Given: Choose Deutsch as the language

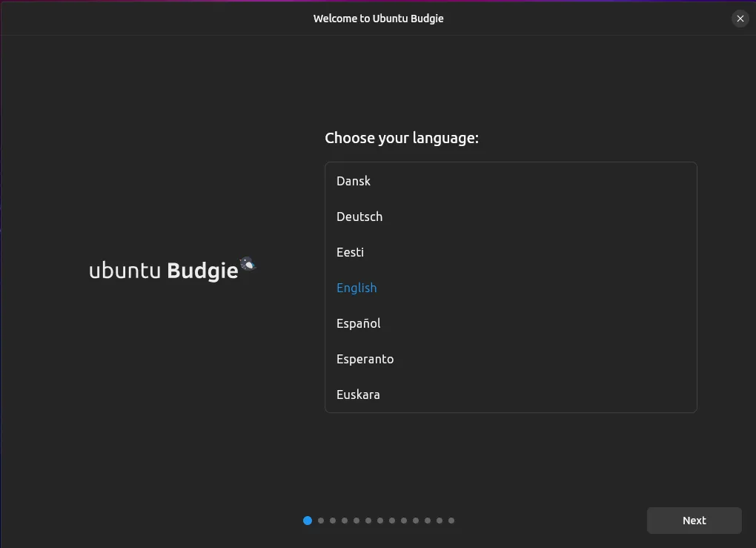Looking at the screenshot, I should tap(359, 217).
